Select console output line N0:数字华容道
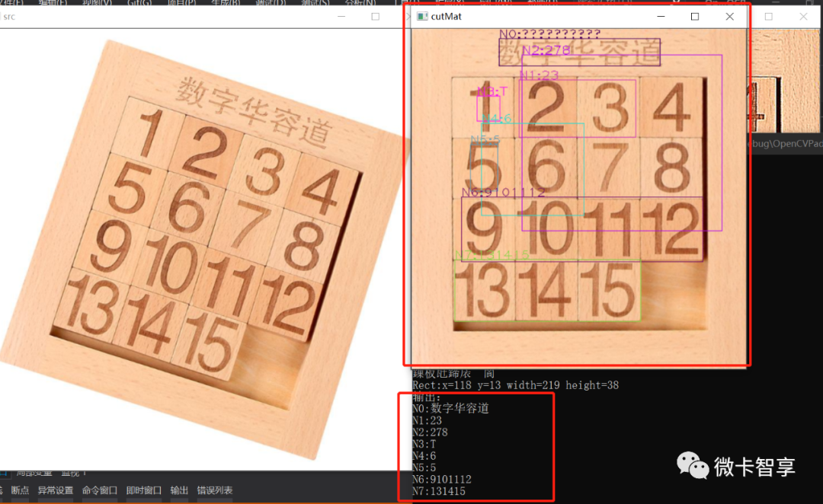Screen dimensions: 823x504 tap(451, 409)
